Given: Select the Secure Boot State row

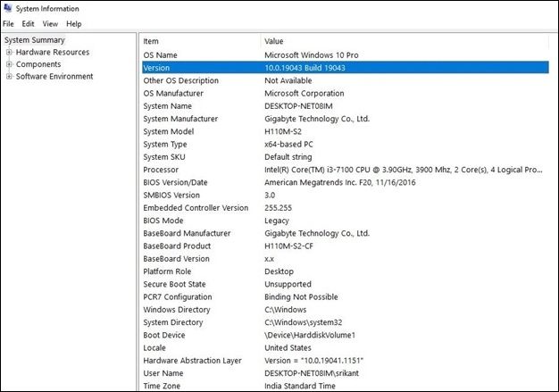Looking at the screenshot, I should (173, 284).
